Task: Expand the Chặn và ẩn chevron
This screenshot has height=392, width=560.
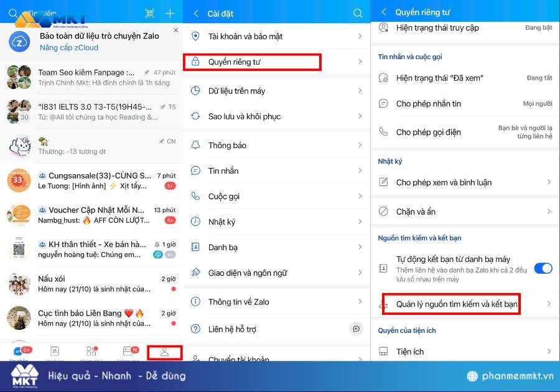Action: click(x=549, y=212)
